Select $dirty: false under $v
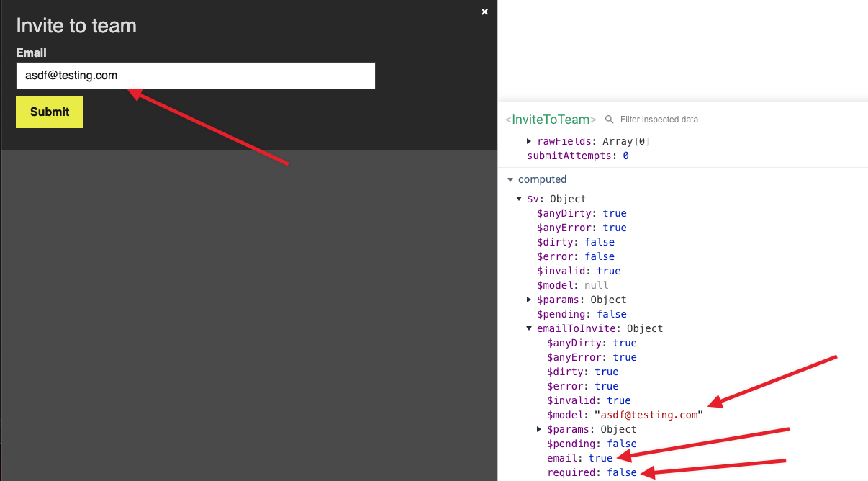 [x=576, y=242]
